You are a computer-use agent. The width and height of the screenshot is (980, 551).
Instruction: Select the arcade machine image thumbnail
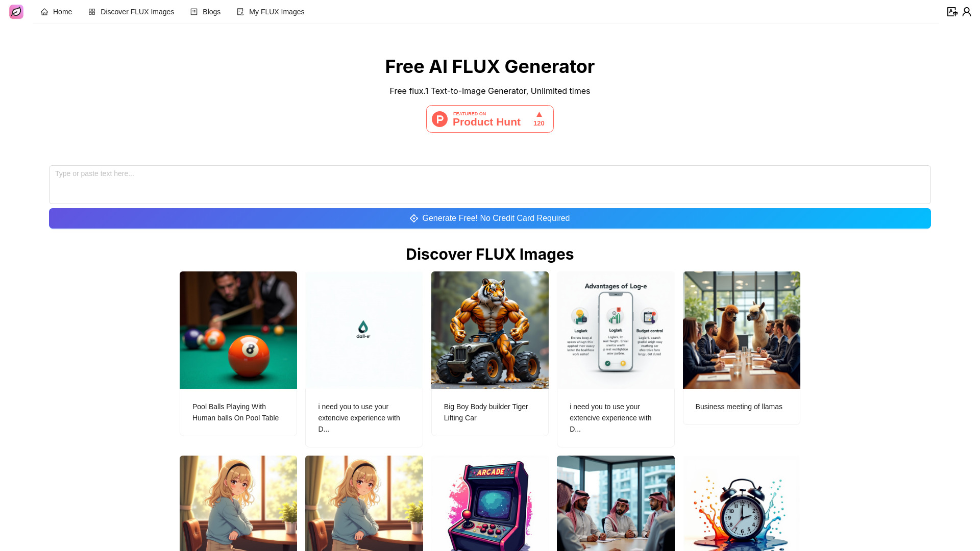(489, 503)
